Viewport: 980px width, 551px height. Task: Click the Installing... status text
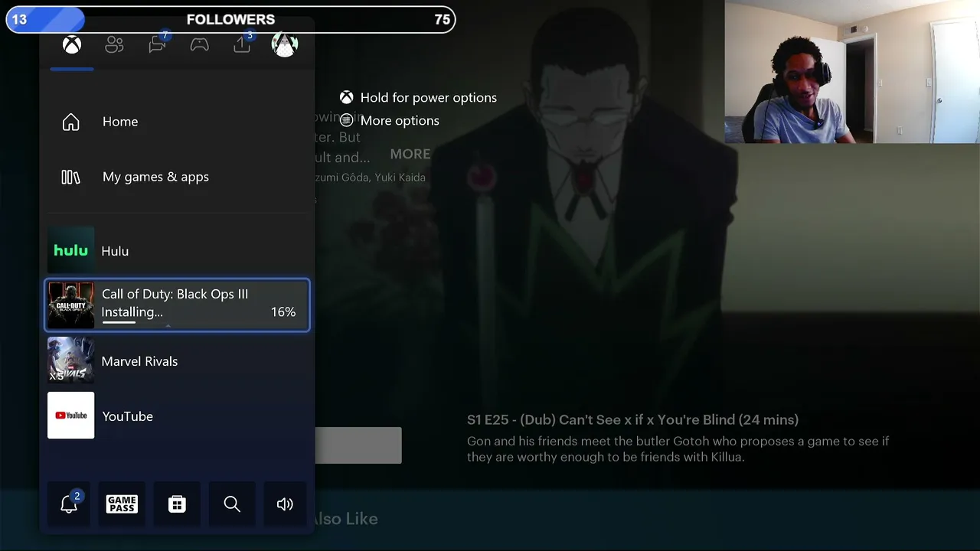132,312
